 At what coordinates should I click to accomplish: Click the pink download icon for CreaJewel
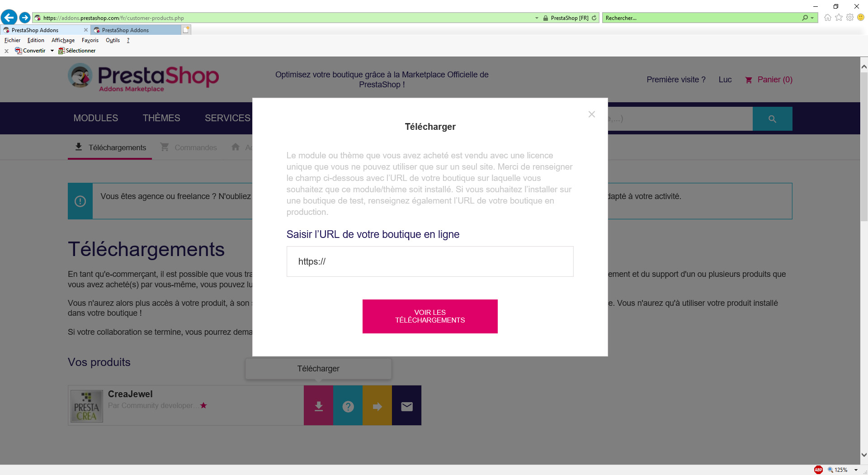318,406
